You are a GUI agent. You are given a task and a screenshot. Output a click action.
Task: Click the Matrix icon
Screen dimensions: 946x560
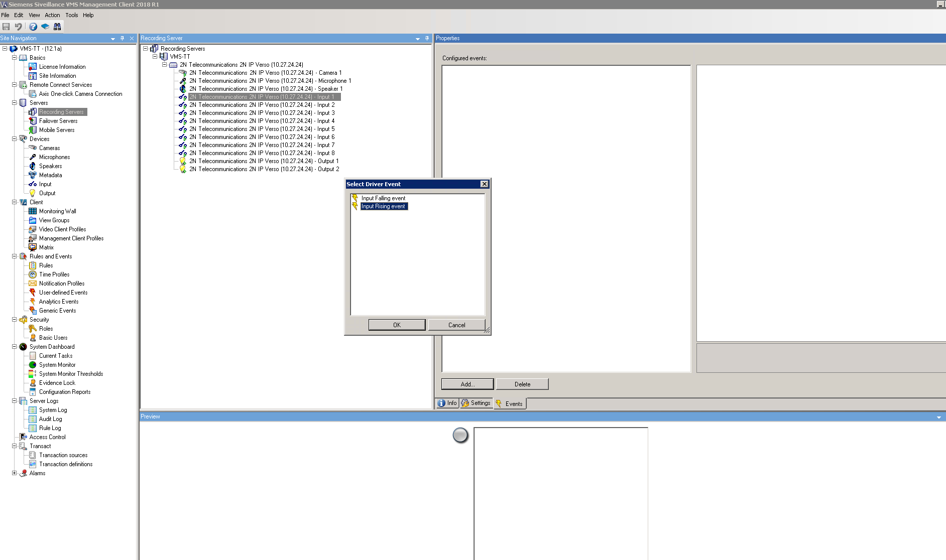tap(33, 247)
